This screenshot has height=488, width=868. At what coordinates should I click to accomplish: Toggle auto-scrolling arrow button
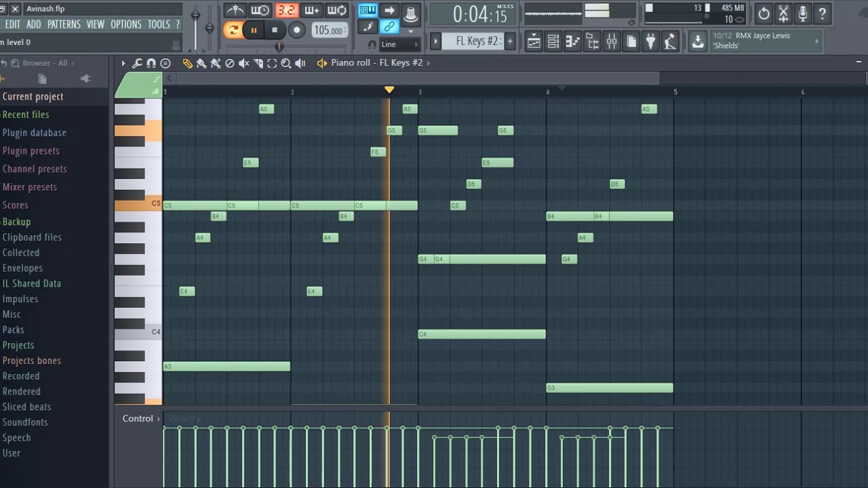389,10
